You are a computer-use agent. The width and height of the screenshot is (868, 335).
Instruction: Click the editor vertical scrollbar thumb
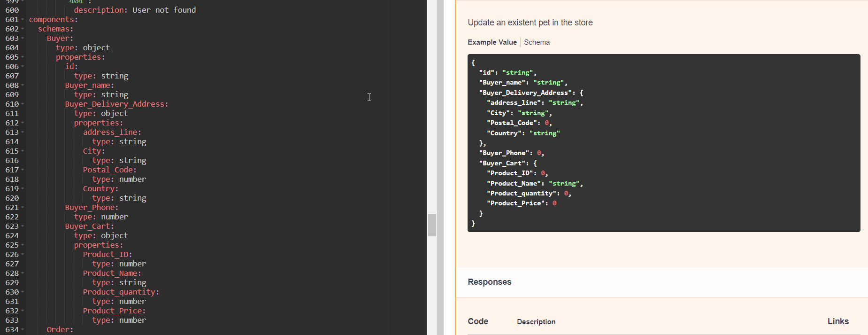[x=432, y=225]
